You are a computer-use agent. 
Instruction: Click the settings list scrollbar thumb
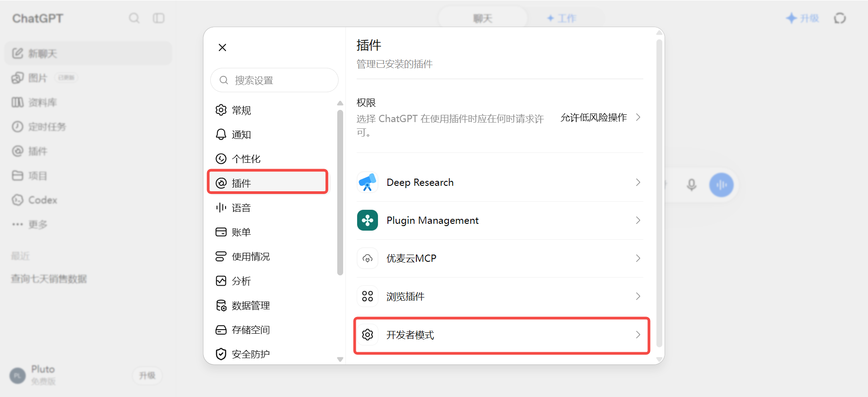click(x=340, y=192)
